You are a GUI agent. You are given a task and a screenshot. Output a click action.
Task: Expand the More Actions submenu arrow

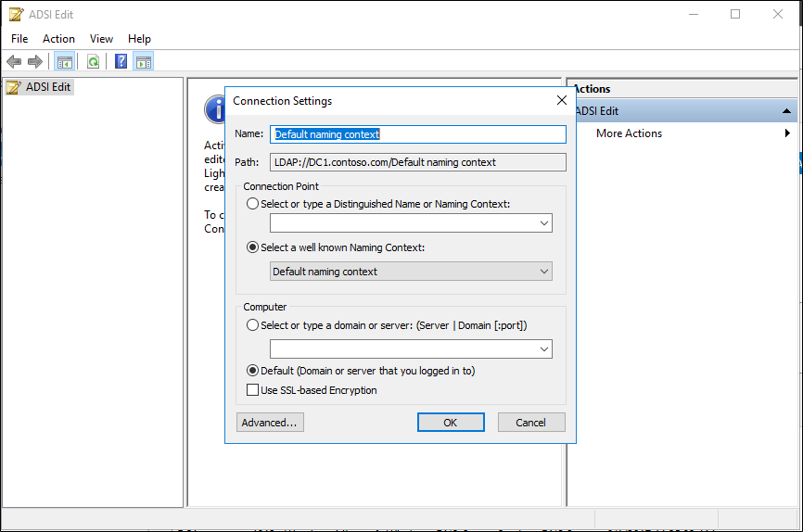pyautogui.click(x=787, y=133)
